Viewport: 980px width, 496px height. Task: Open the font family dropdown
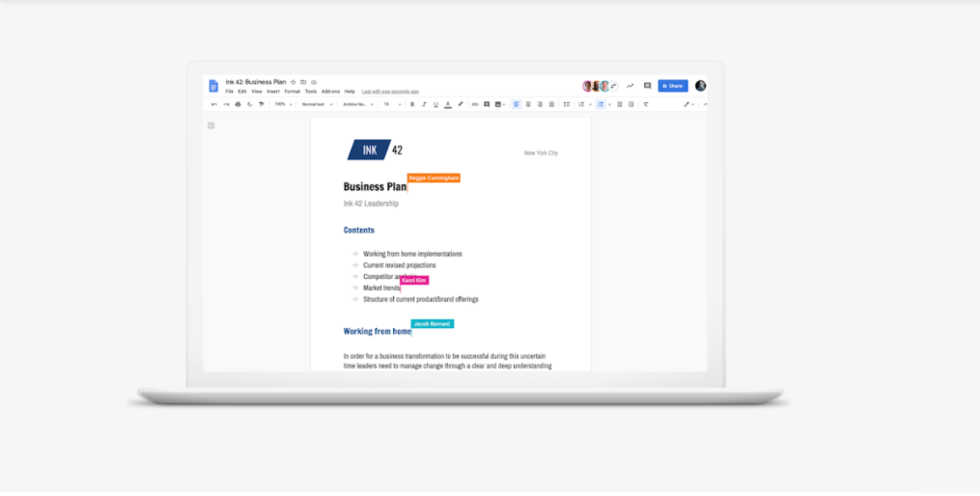pyautogui.click(x=357, y=104)
